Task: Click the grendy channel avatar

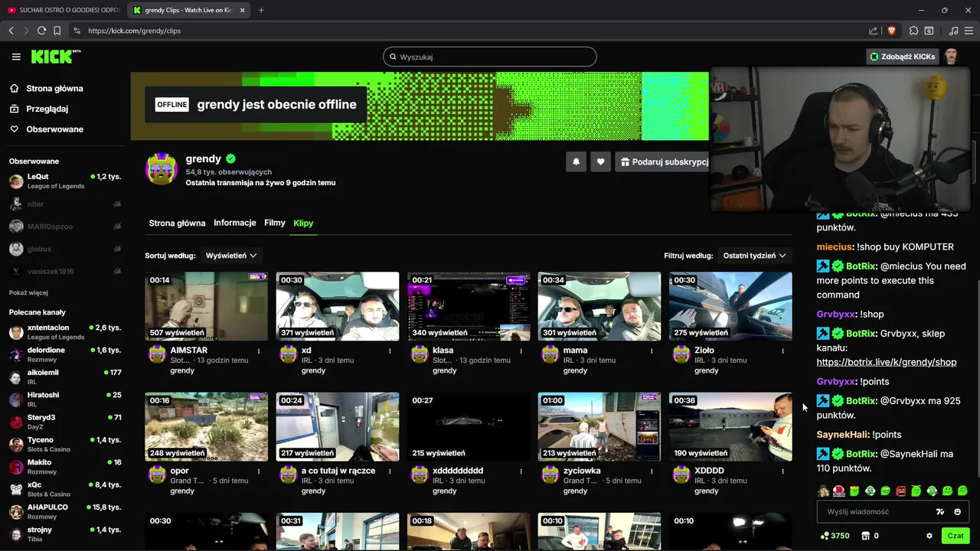Action: click(162, 169)
